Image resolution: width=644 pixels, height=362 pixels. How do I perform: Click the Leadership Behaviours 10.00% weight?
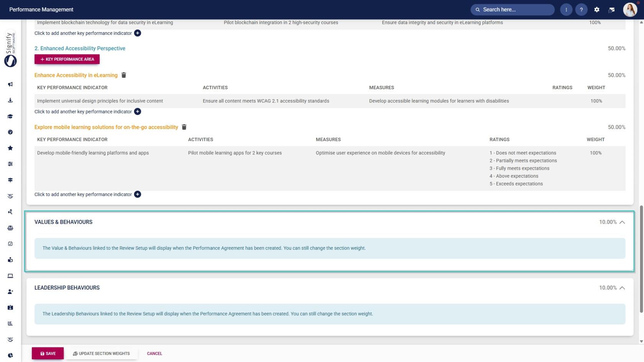pyautogui.click(x=608, y=288)
